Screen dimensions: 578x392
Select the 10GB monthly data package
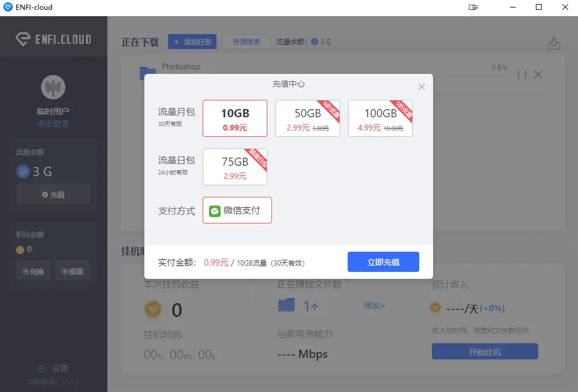(235, 118)
